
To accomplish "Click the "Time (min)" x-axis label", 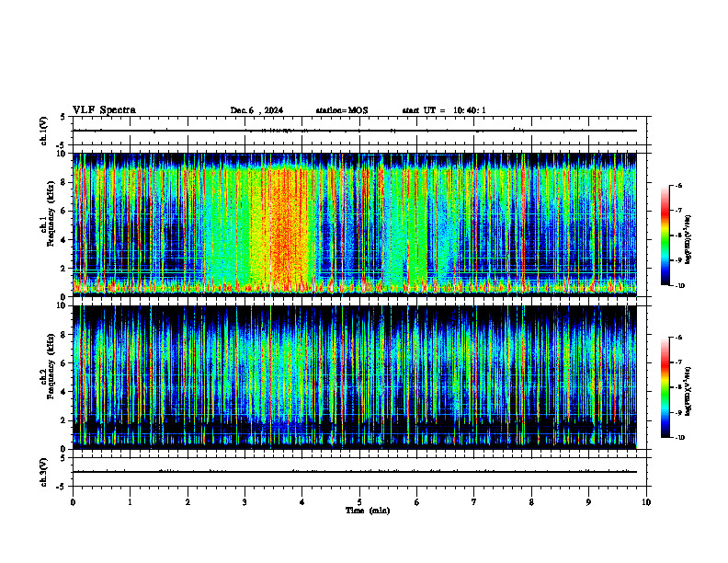I will coord(368,511).
